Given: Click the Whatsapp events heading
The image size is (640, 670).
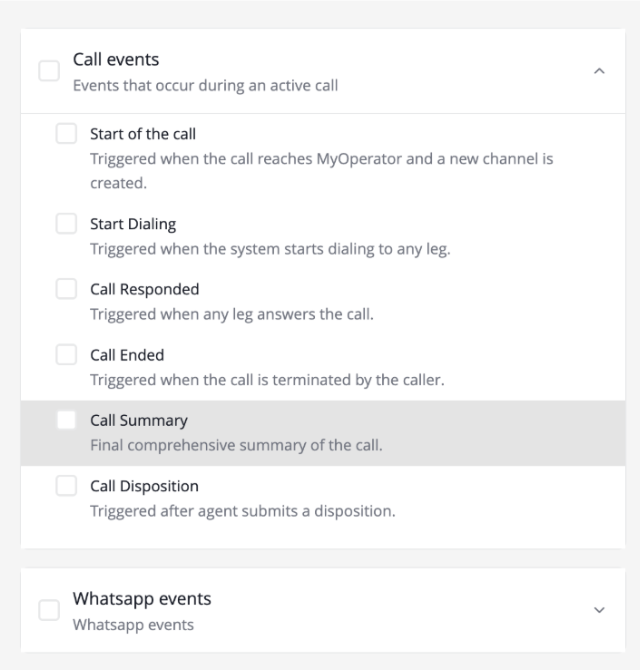Looking at the screenshot, I should pos(142,599).
